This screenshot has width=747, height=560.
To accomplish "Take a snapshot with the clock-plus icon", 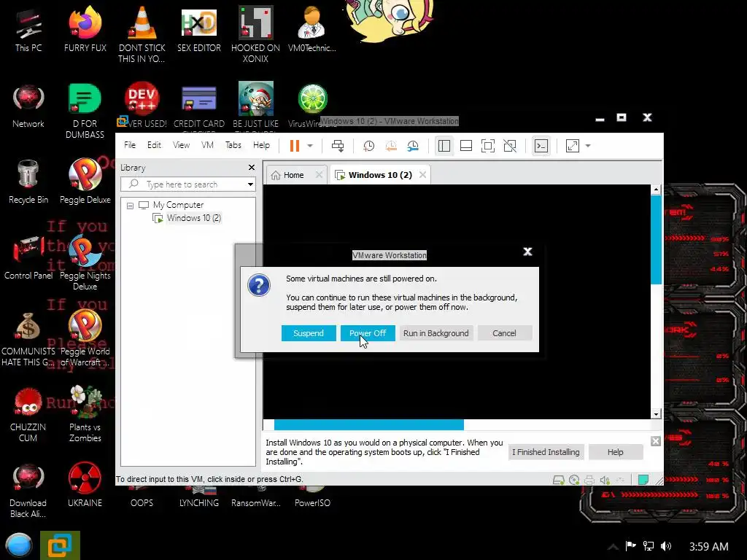I will (x=368, y=146).
